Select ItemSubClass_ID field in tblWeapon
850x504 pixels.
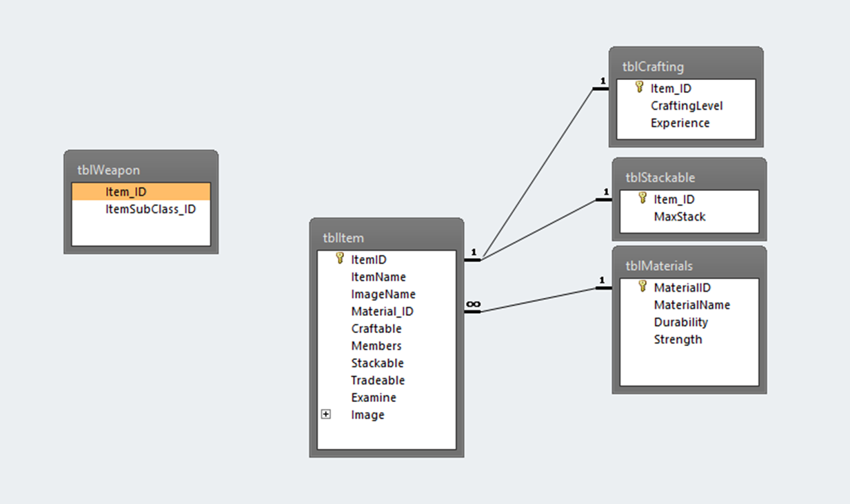click(150, 209)
